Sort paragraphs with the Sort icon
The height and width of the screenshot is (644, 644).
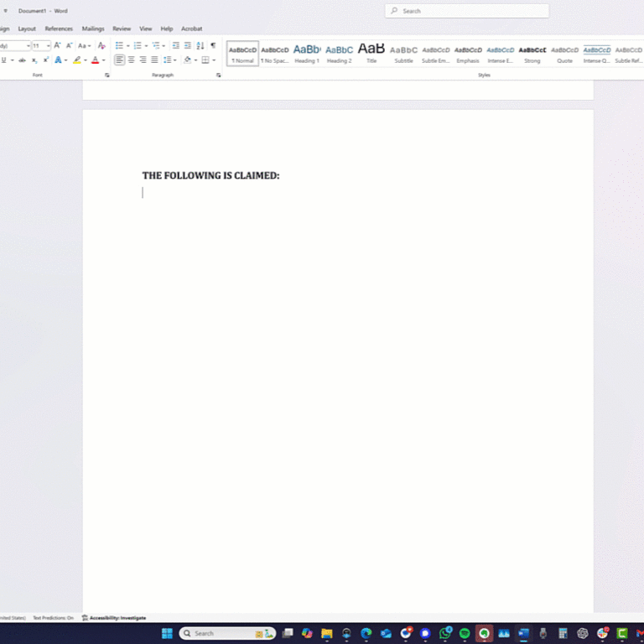pyautogui.click(x=200, y=45)
